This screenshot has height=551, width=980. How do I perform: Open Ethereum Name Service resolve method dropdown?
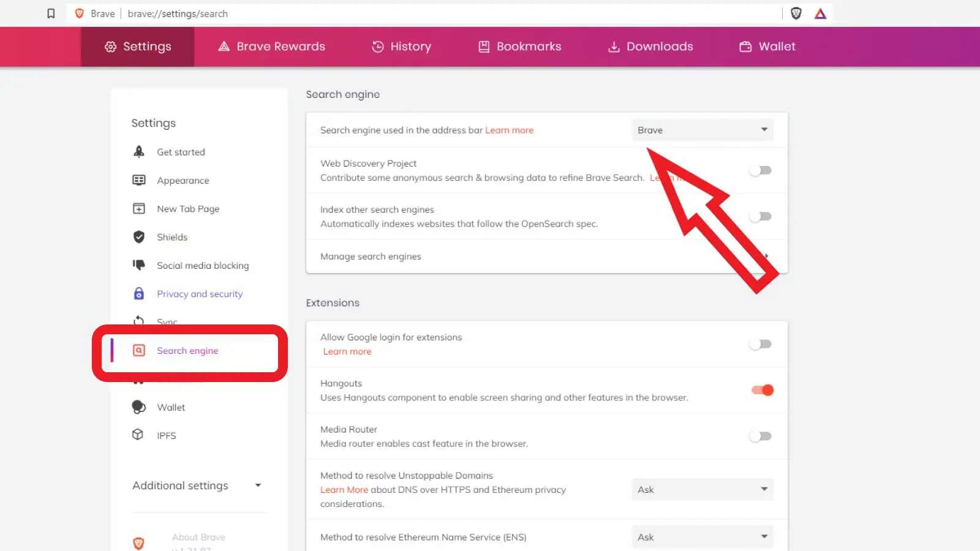tap(703, 537)
